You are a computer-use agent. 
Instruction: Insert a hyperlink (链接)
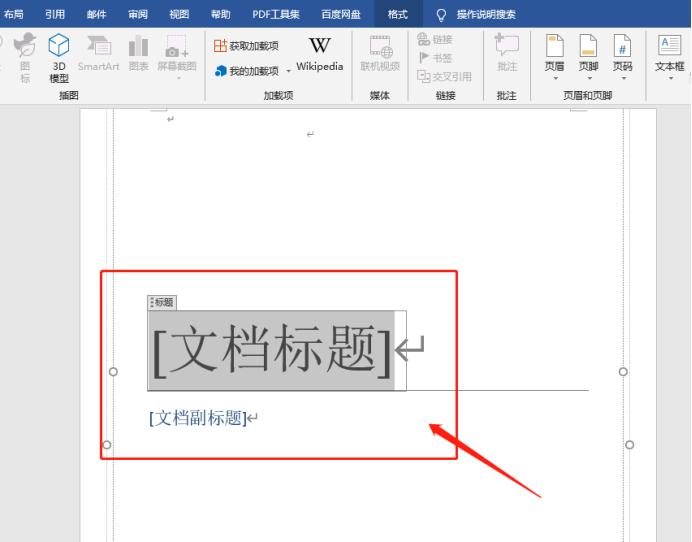coord(435,39)
